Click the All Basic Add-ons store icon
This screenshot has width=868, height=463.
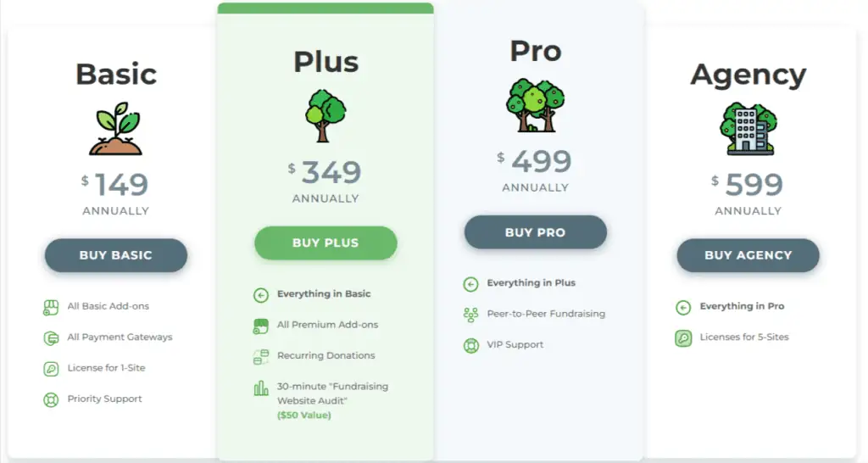tap(51, 307)
